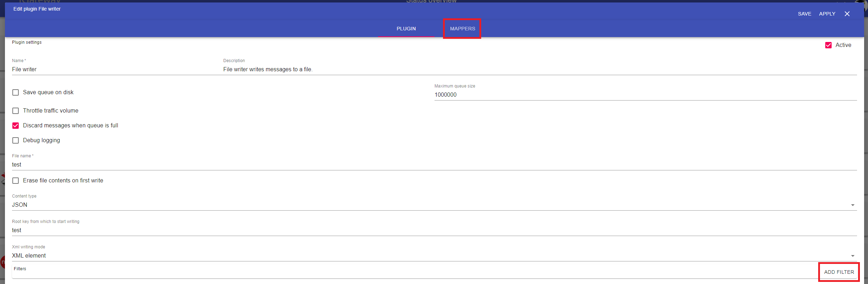Click the Root key input field
Screen dimensions: 868x284
[x=424, y=230]
